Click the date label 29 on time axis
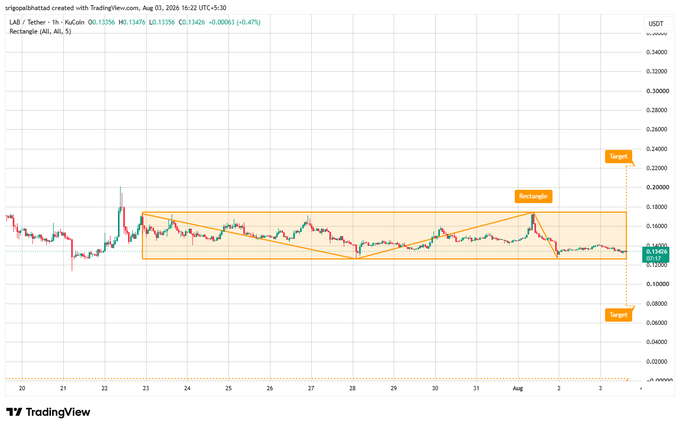Screen dimensions: 680x428 click(394, 388)
